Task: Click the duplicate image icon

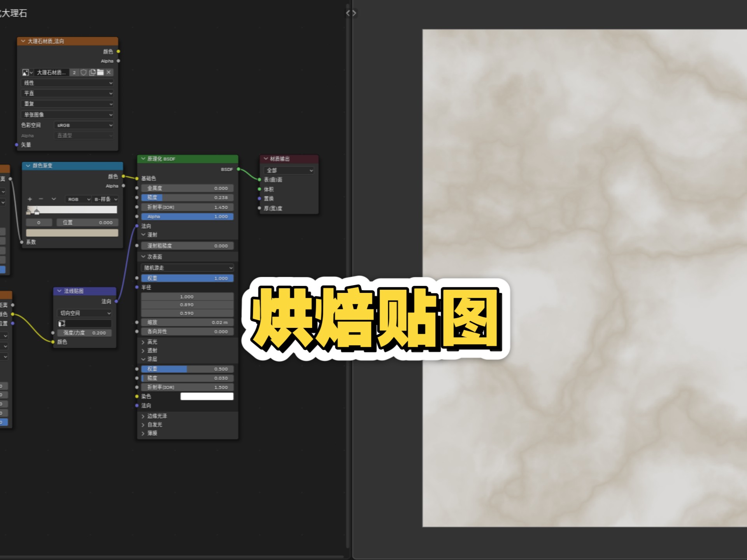Action: click(92, 72)
